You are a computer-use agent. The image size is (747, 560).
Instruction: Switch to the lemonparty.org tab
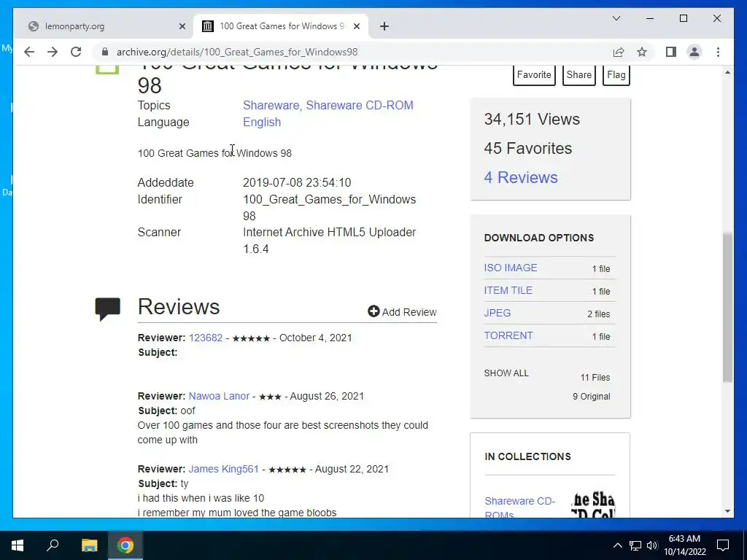tap(104, 26)
